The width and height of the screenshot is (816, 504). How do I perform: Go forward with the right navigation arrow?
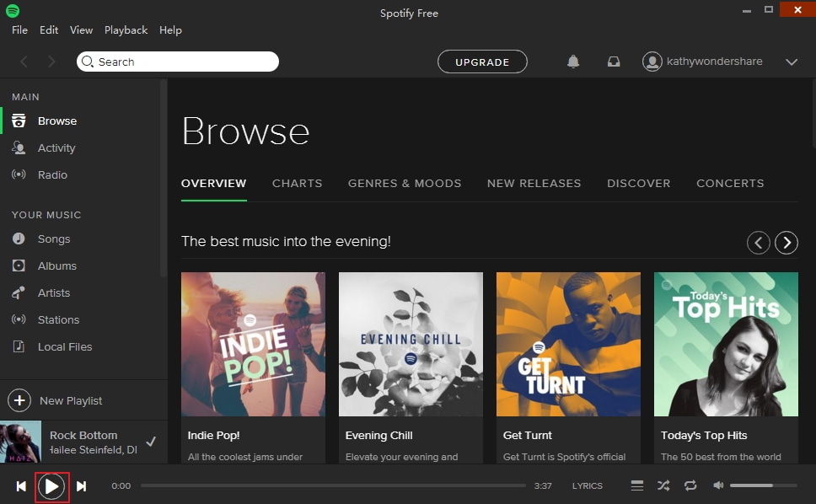[x=51, y=62]
